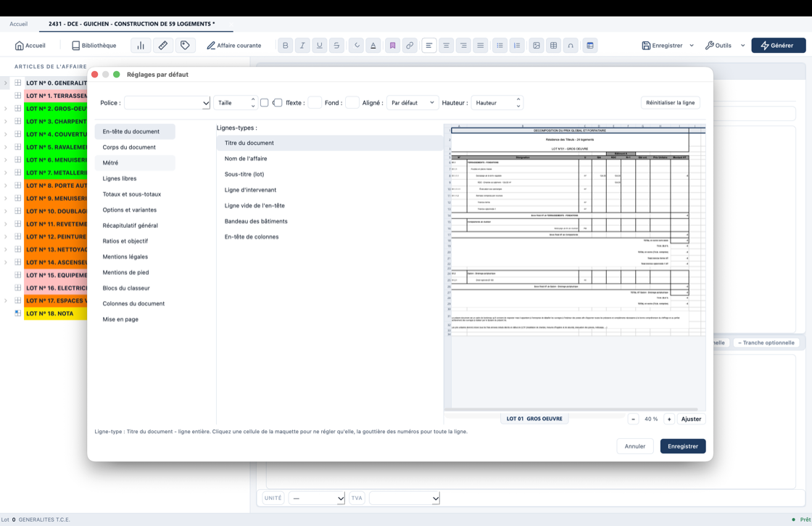This screenshot has width=812, height=526.
Task: Tick the checkbox right after the Taille field
Action: coord(264,102)
